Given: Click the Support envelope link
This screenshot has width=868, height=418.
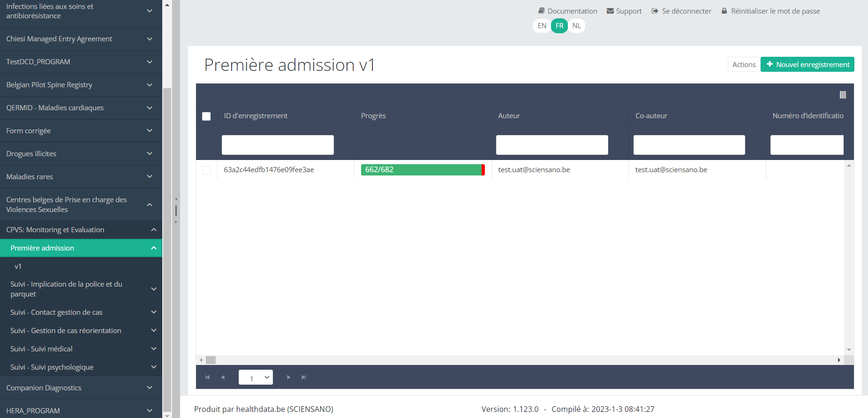Looking at the screenshot, I should coord(624,11).
